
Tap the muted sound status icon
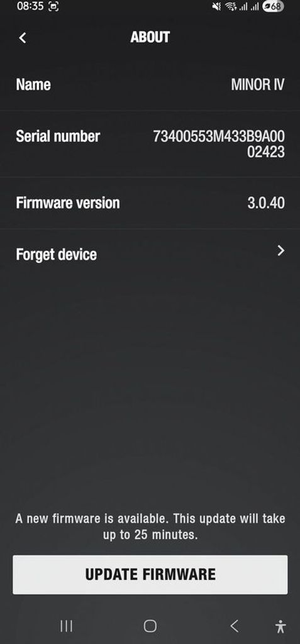point(216,6)
